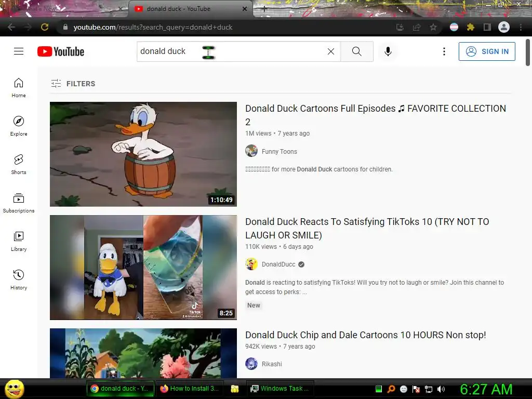Click the Funny Toons channel name

[279, 151]
